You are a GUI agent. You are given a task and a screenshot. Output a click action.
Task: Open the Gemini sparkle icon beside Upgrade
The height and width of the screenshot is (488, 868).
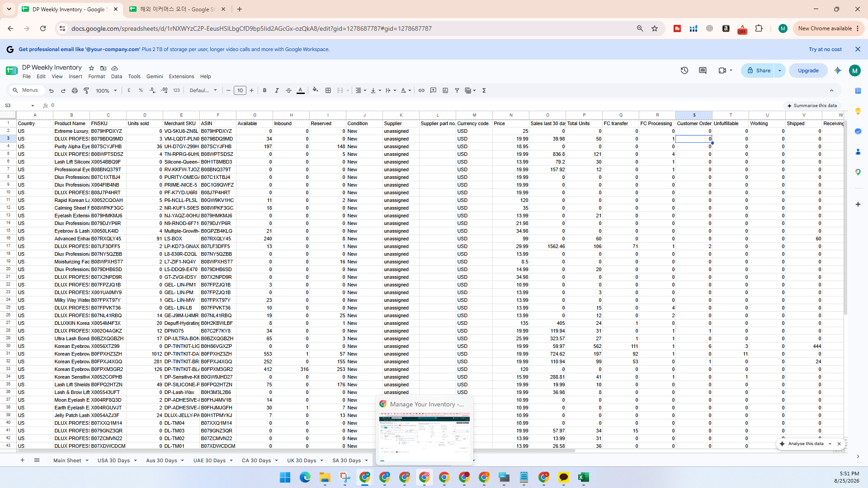coord(838,70)
